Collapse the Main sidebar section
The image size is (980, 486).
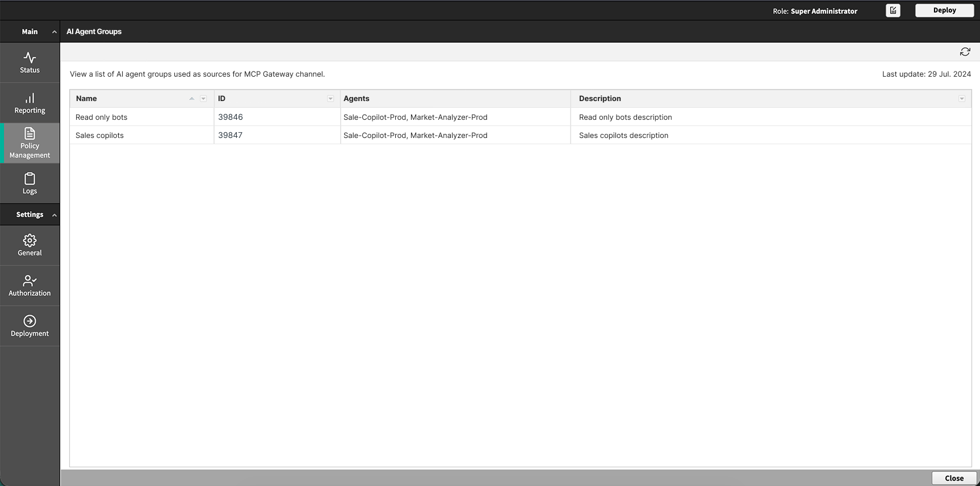[x=55, y=32]
